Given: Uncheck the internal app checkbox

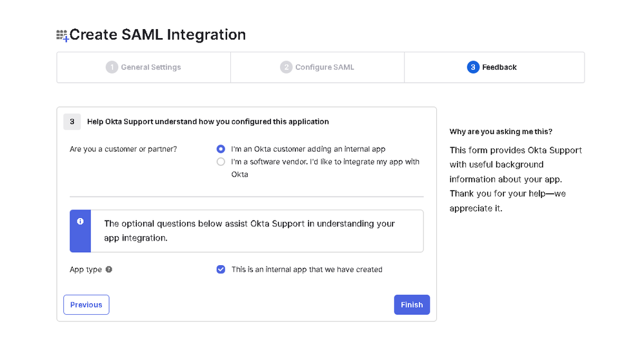Looking at the screenshot, I should point(221,270).
